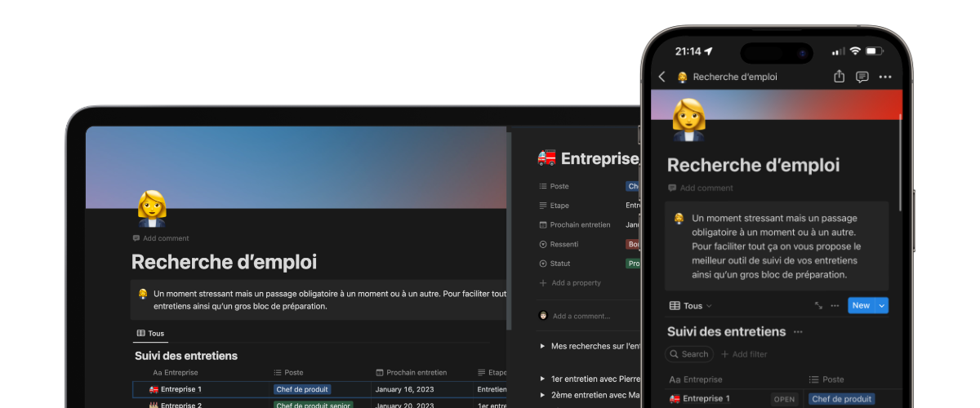Select the Tous tab on the laptop
980x408 pixels.
[150, 333]
